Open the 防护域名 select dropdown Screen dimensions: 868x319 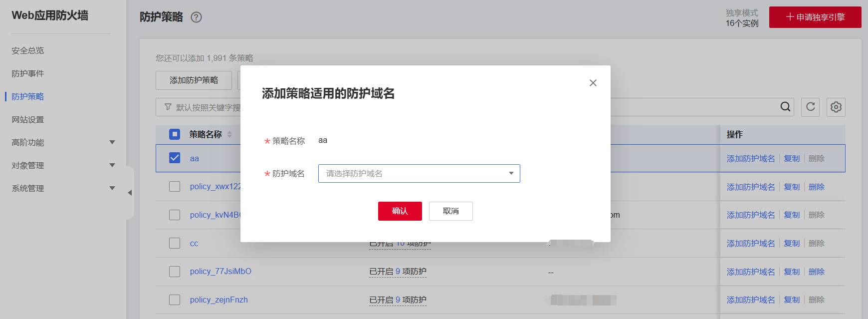point(419,173)
